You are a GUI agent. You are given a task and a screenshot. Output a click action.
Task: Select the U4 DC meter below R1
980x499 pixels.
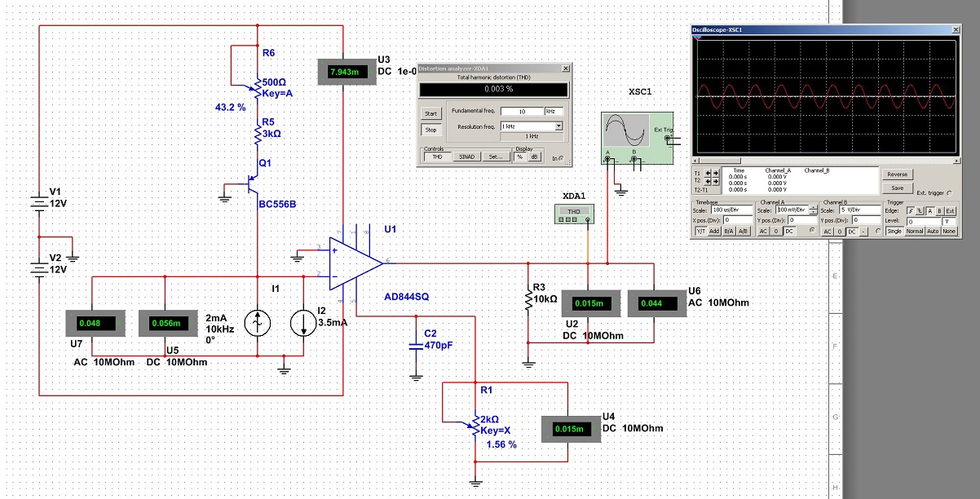[x=571, y=428]
